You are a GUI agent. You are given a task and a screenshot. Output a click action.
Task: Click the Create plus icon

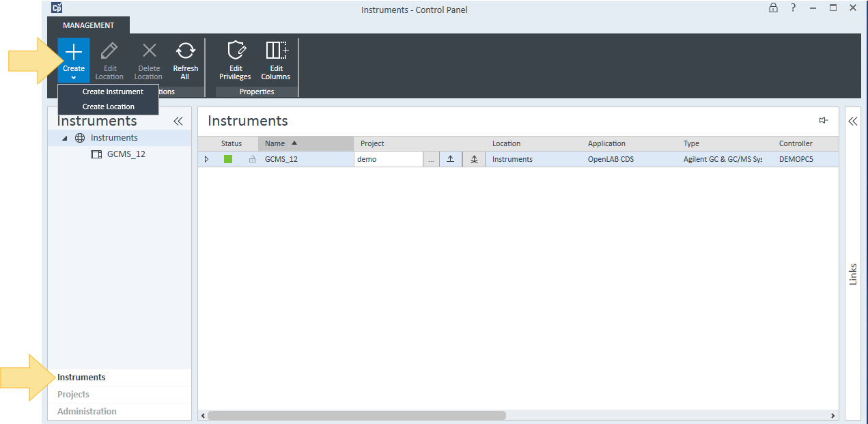click(73, 52)
